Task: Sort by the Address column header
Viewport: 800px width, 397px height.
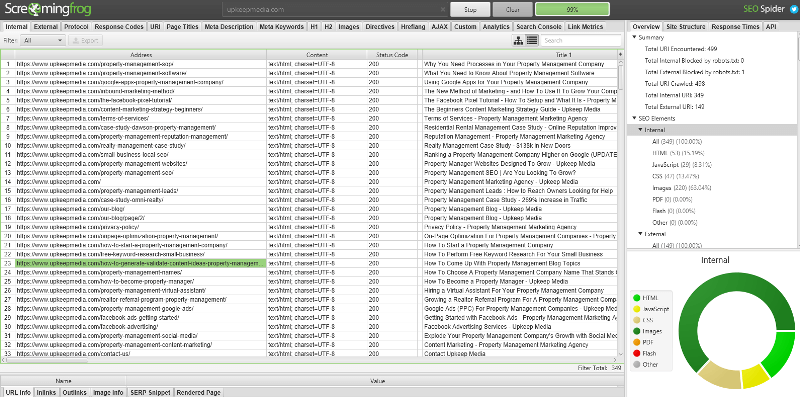Action: 140,55
